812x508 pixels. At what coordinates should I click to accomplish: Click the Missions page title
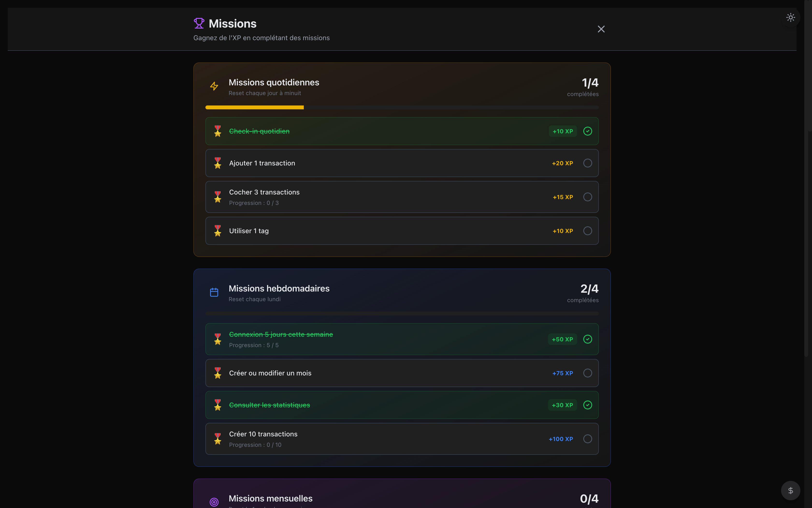pos(232,23)
